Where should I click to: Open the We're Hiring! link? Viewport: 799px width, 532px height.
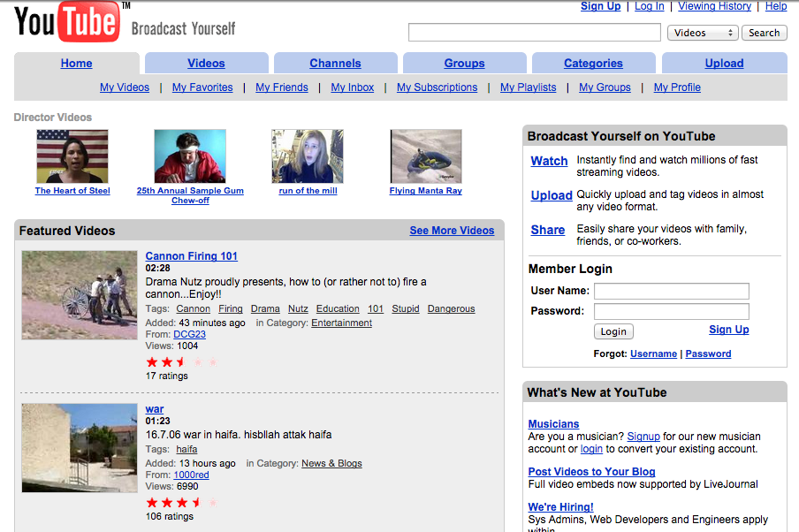click(x=560, y=507)
